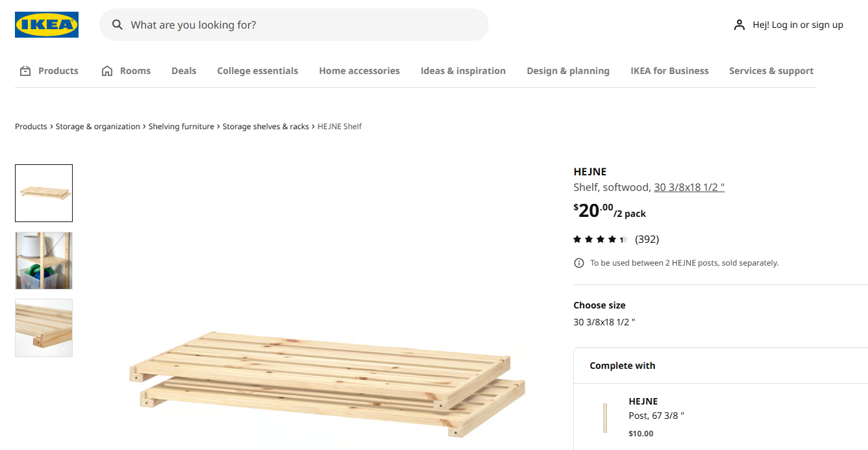Click the info icon beside HEJNE posts note
The image size is (868, 450).
(578, 263)
